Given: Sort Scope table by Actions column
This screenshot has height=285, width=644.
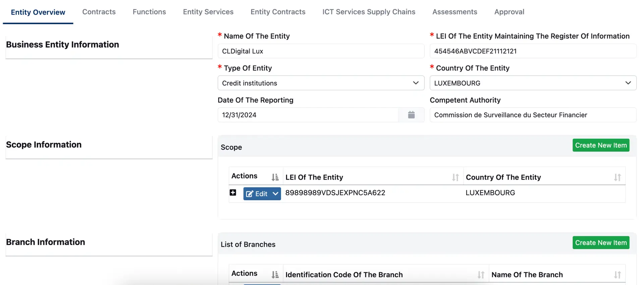Looking at the screenshot, I should coord(275,177).
